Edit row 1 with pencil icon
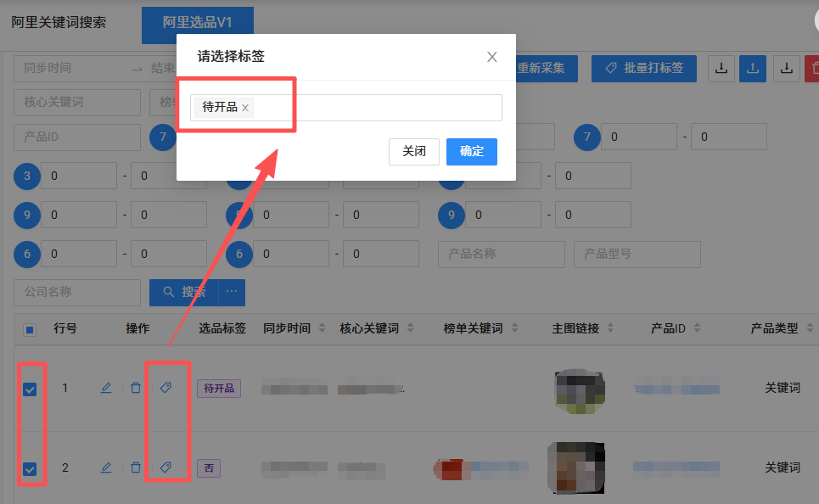This screenshot has width=819, height=504. [106, 388]
